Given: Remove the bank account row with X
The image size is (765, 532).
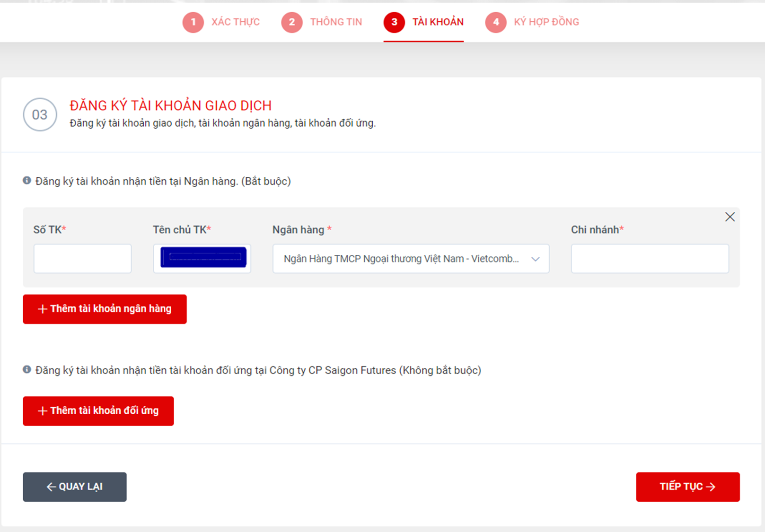Looking at the screenshot, I should (730, 217).
